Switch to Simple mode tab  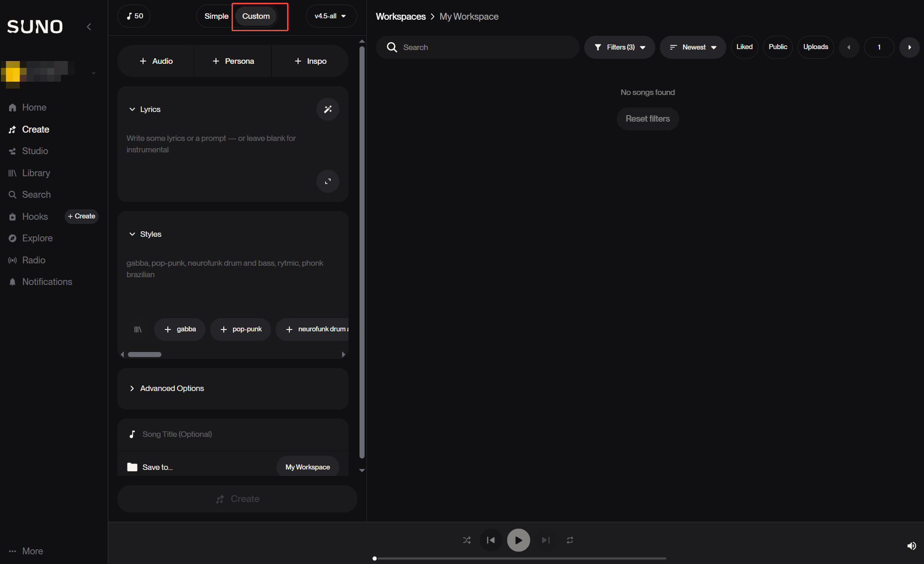point(216,16)
